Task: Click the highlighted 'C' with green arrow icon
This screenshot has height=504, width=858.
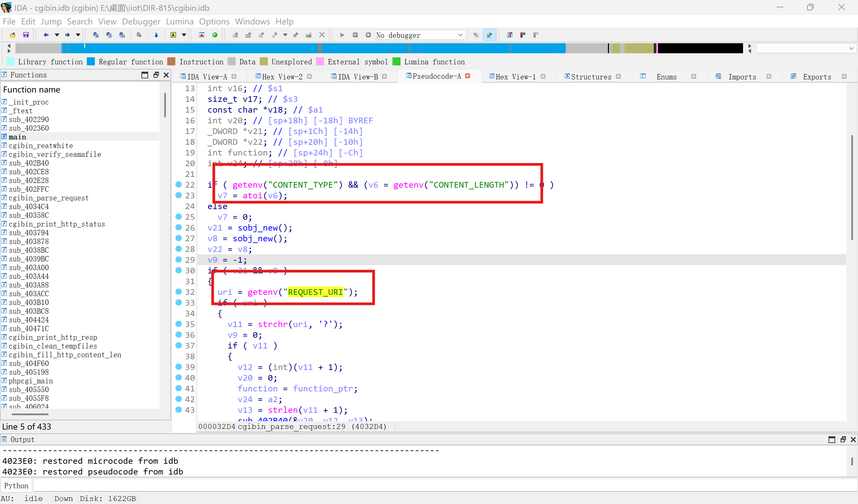Action: pyautogui.click(x=489, y=35)
